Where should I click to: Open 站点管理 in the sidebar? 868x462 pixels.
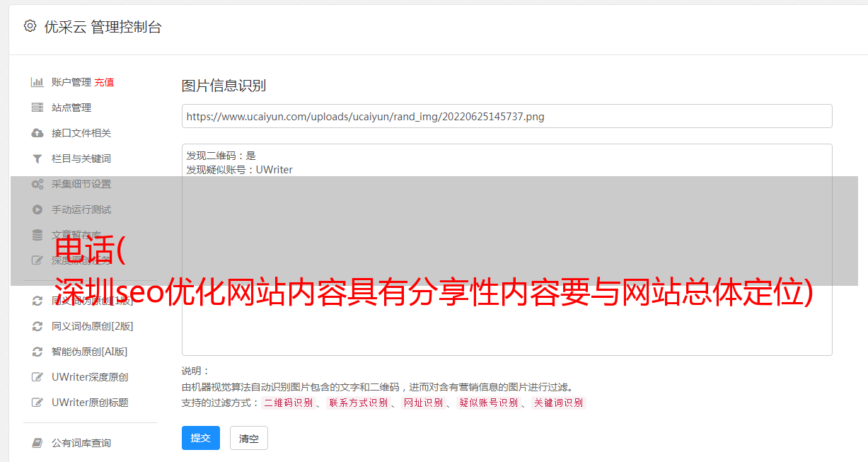tap(71, 108)
